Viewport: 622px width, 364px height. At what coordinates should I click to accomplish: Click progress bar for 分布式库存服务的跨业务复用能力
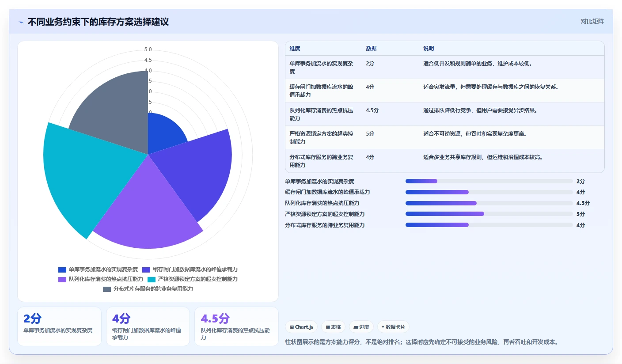pos(489,225)
